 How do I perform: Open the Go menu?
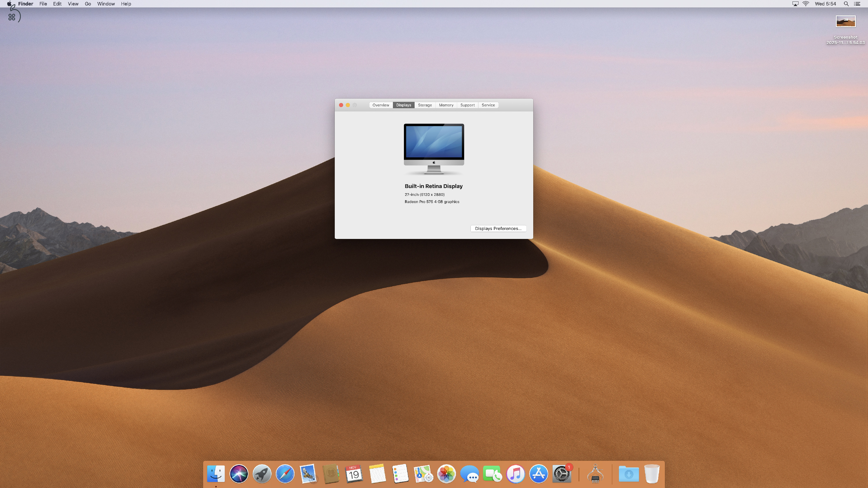[x=88, y=4]
